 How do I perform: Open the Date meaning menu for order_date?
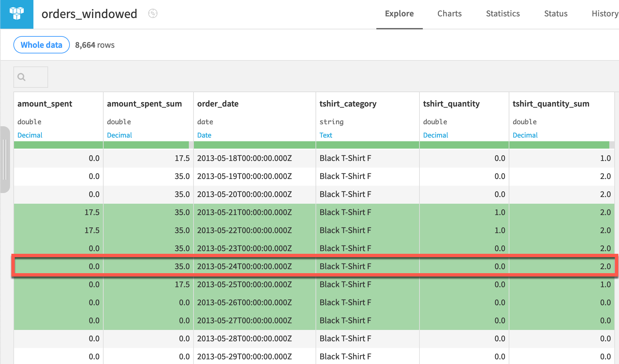204,135
